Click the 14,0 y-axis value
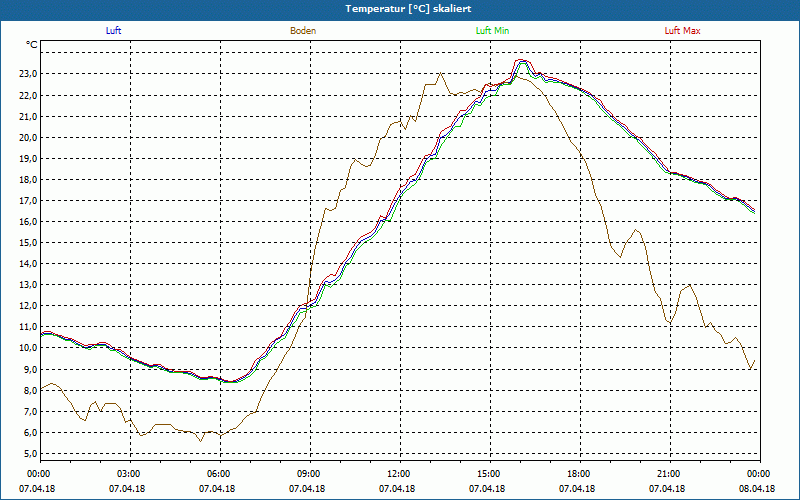This screenshot has height=500, width=800. point(29,264)
